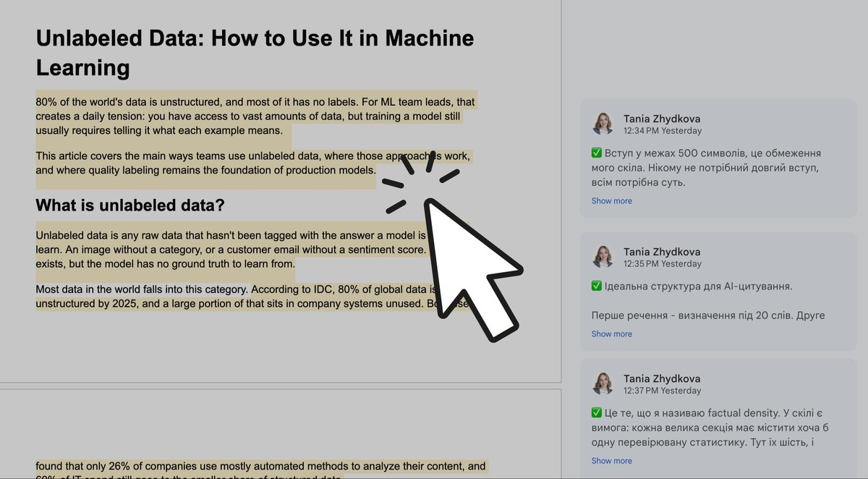Click the '12:37 PM Yesterday' timestamp
This screenshot has height=479, width=868.
(663, 391)
